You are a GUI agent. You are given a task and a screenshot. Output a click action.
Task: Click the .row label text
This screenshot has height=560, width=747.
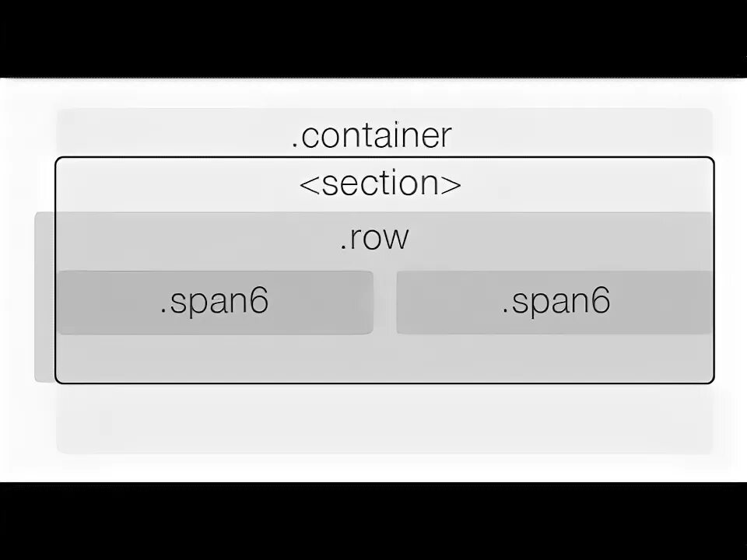coord(374,237)
